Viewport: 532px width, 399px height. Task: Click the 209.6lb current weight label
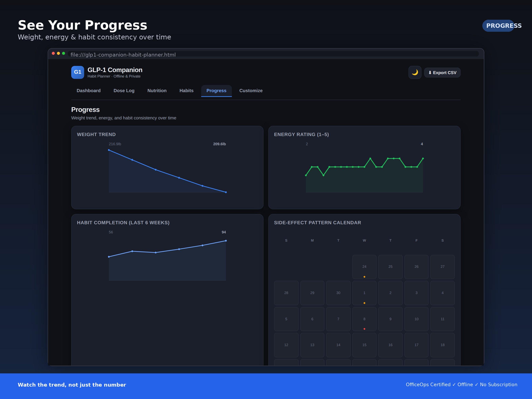click(219, 144)
